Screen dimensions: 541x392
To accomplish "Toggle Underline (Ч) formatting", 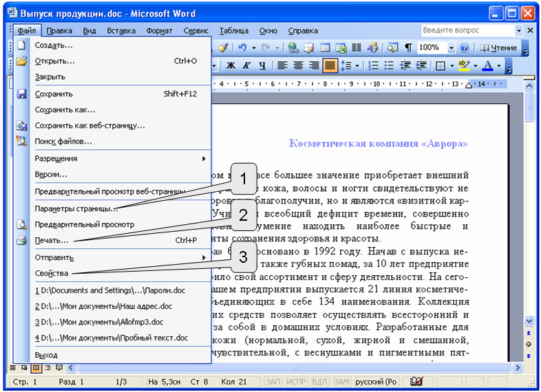I will click(x=262, y=65).
